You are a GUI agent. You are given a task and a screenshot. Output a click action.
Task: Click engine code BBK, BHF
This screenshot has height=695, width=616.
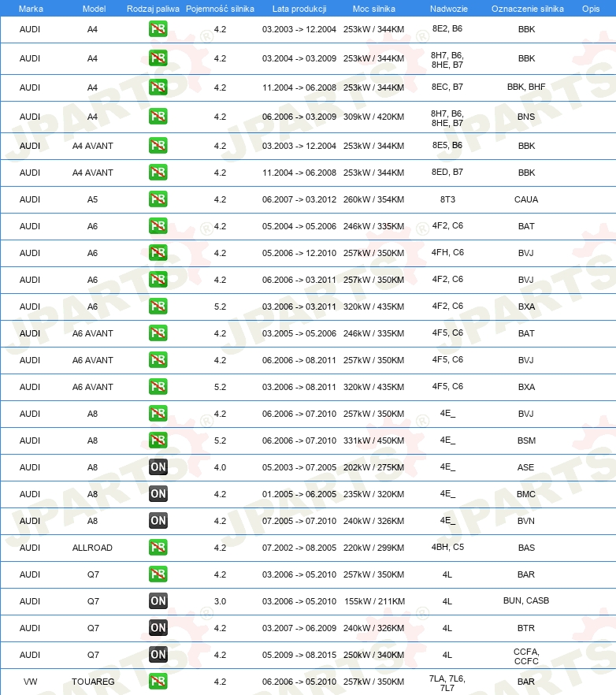(526, 87)
